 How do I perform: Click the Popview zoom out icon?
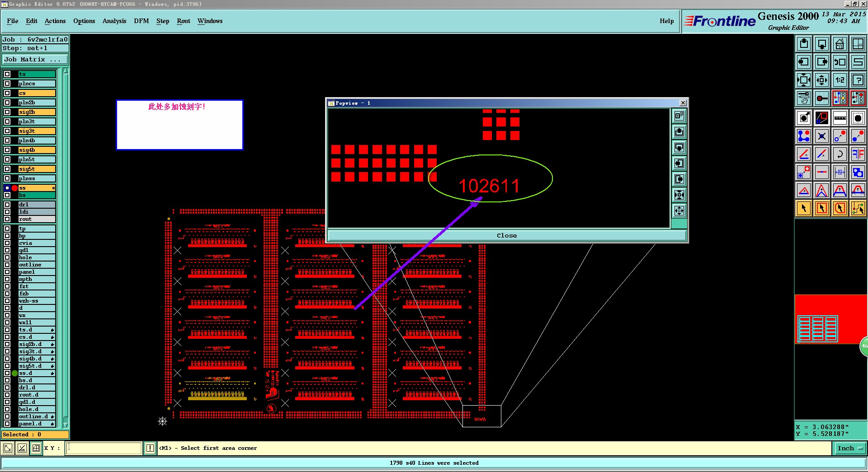coord(679,210)
